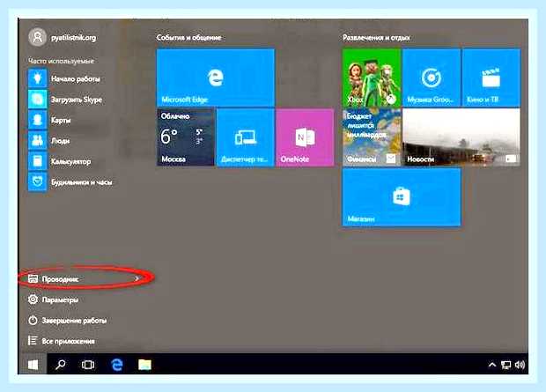Click the volume speaker tray icon
The image size is (546, 392).
[520, 365]
